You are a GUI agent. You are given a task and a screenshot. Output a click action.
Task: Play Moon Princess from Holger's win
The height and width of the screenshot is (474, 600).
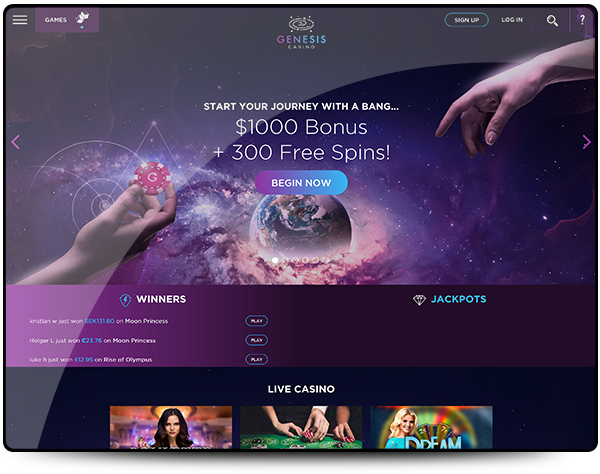click(x=256, y=340)
